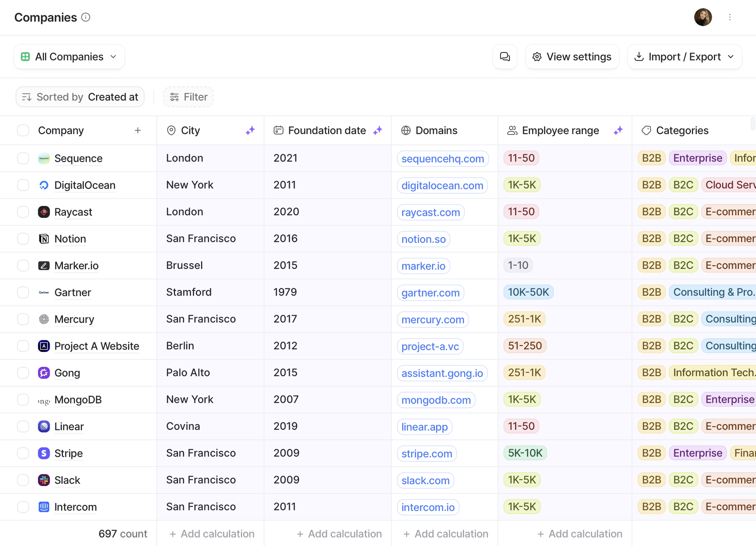Expand the Import / Export dropdown
The image size is (756, 546).
684,57
